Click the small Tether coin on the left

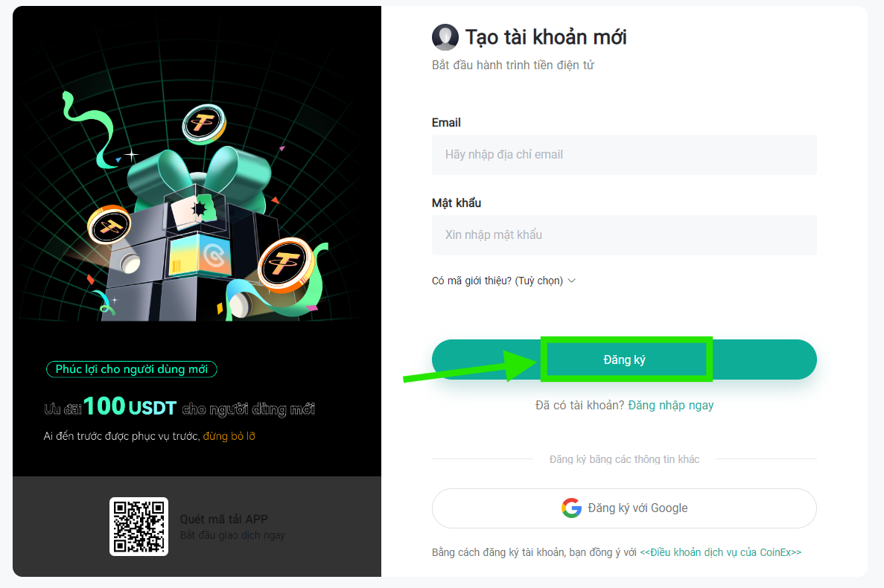point(109,224)
